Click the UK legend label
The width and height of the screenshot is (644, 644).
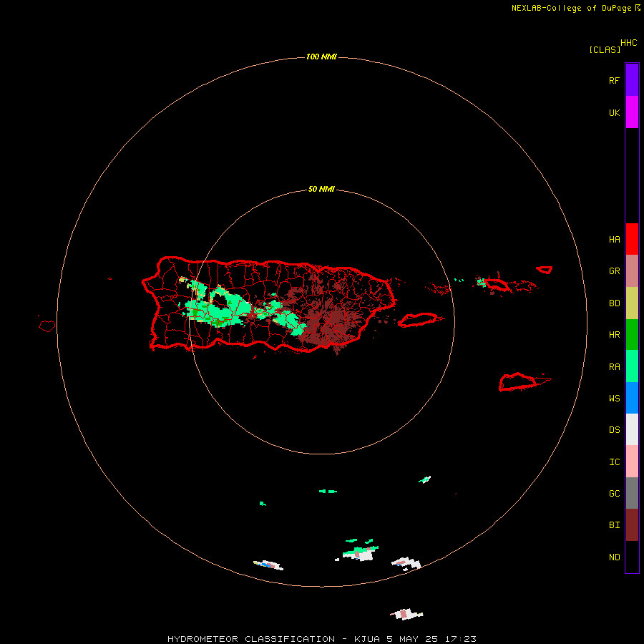click(x=614, y=113)
